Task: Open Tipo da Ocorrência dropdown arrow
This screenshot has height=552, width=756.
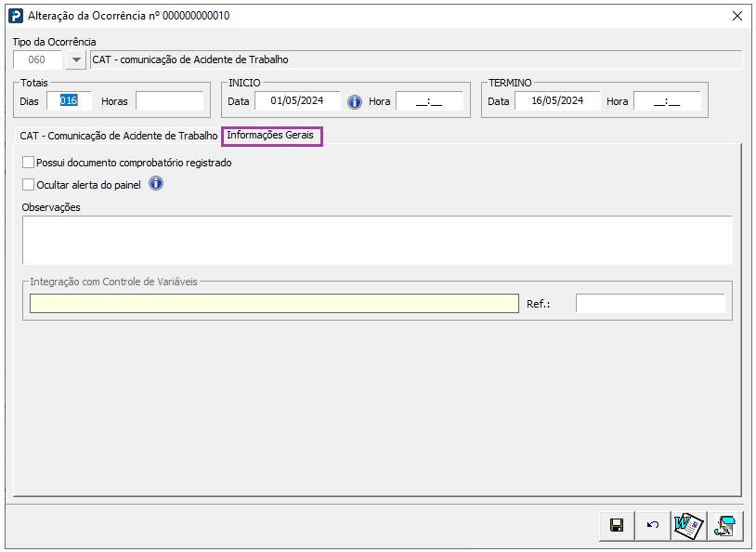Action: pos(76,59)
